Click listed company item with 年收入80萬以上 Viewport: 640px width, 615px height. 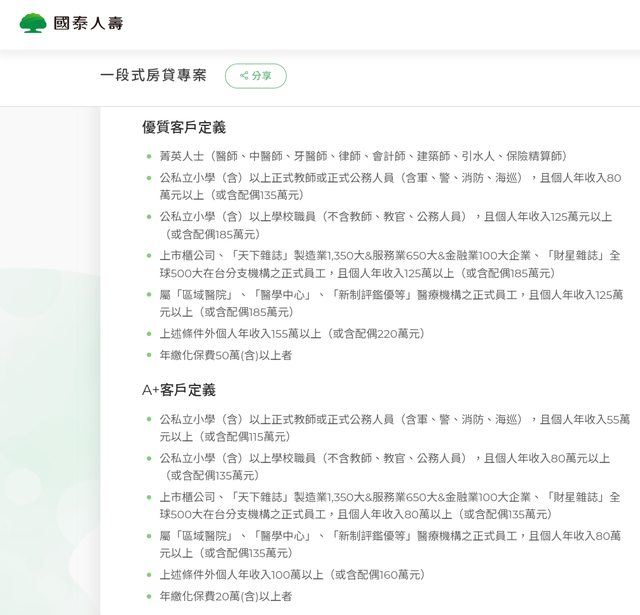[x=389, y=505]
